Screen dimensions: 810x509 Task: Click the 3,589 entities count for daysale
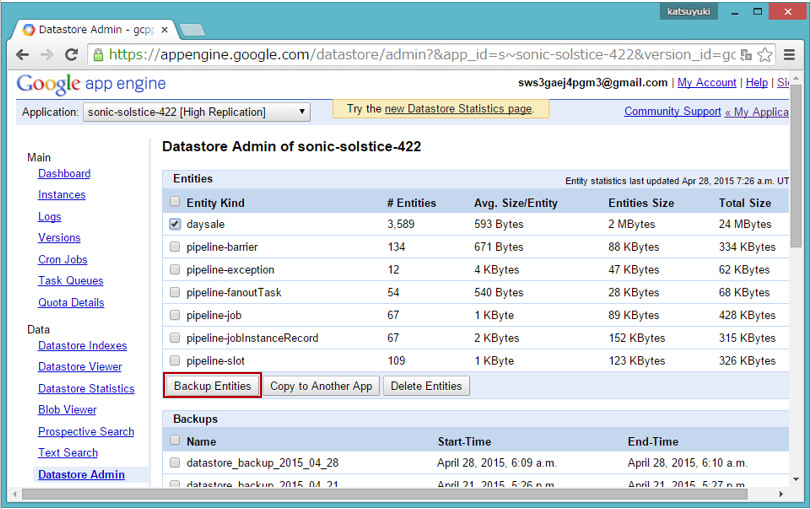point(401,224)
